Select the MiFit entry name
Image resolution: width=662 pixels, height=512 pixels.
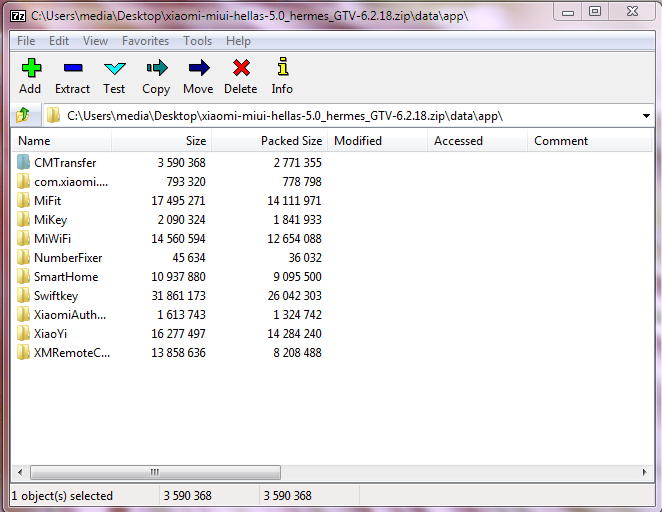(47, 200)
